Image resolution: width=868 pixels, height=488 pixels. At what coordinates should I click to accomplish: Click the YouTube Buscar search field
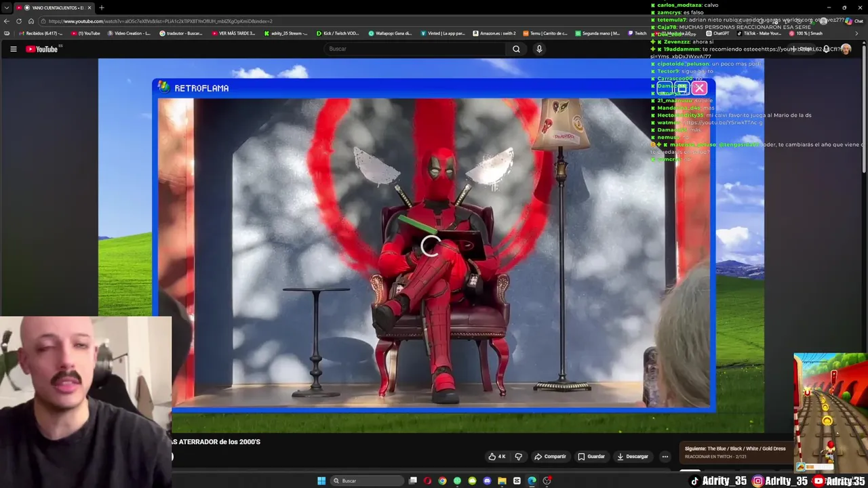pyautogui.click(x=414, y=49)
